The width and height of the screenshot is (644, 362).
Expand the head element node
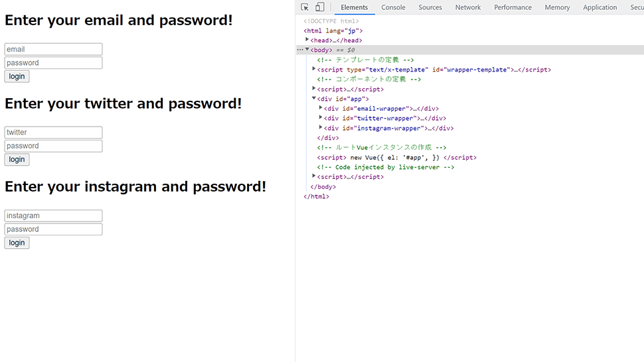pos(307,40)
